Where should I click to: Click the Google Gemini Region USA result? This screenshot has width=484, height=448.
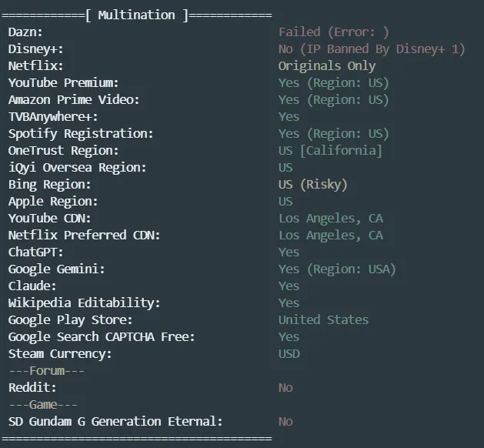pos(337,269)
